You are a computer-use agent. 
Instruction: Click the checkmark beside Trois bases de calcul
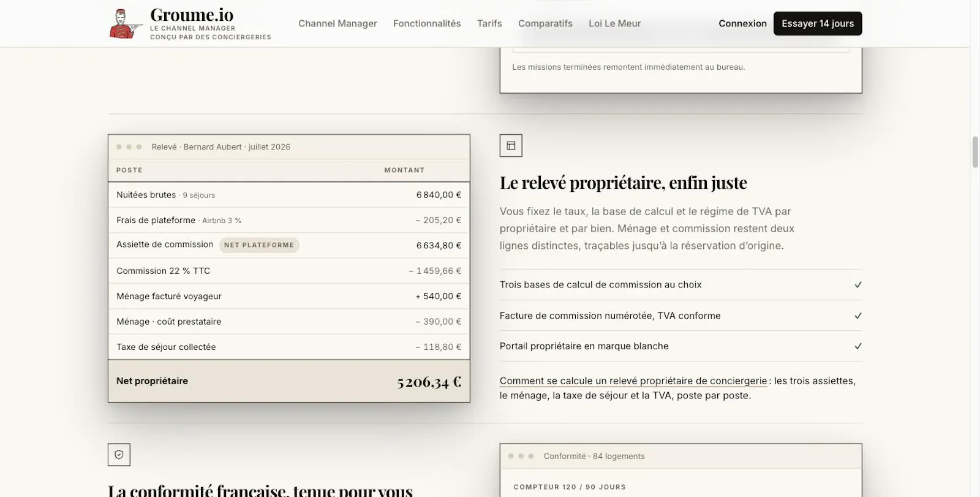tap(858, 285)
